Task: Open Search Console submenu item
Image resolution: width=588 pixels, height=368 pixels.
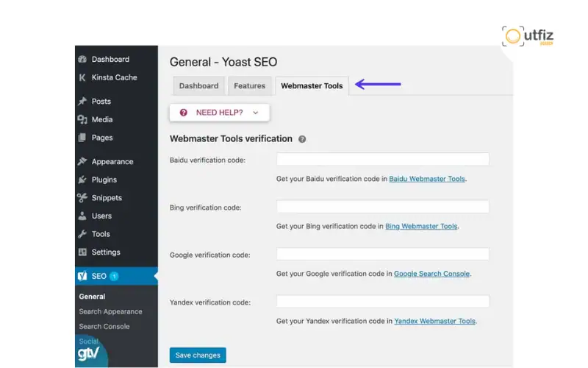Action: 104,327
